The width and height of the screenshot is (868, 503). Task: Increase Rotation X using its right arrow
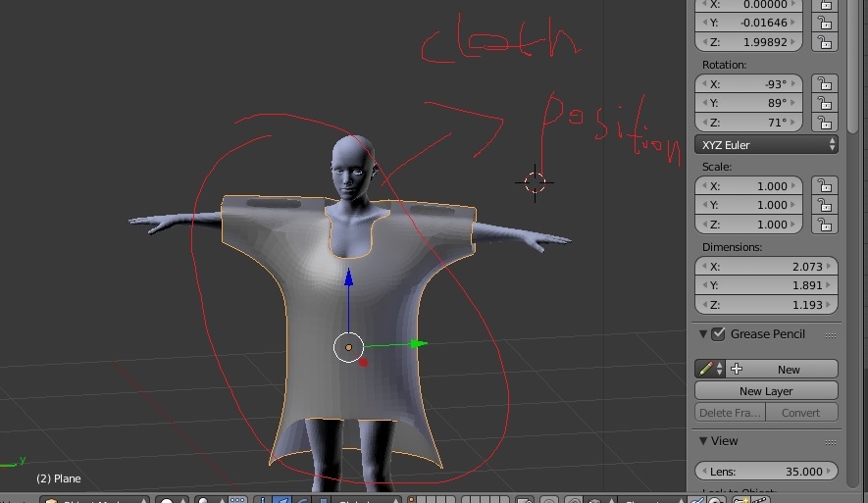click(x=793, y=83)
